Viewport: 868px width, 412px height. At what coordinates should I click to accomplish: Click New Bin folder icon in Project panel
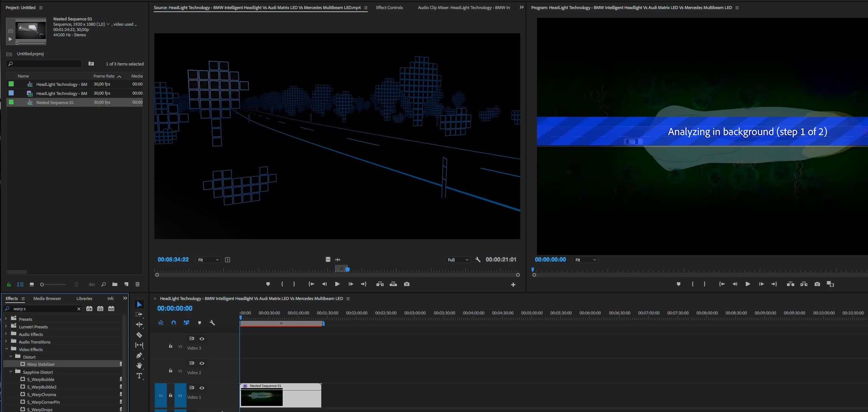115,284
